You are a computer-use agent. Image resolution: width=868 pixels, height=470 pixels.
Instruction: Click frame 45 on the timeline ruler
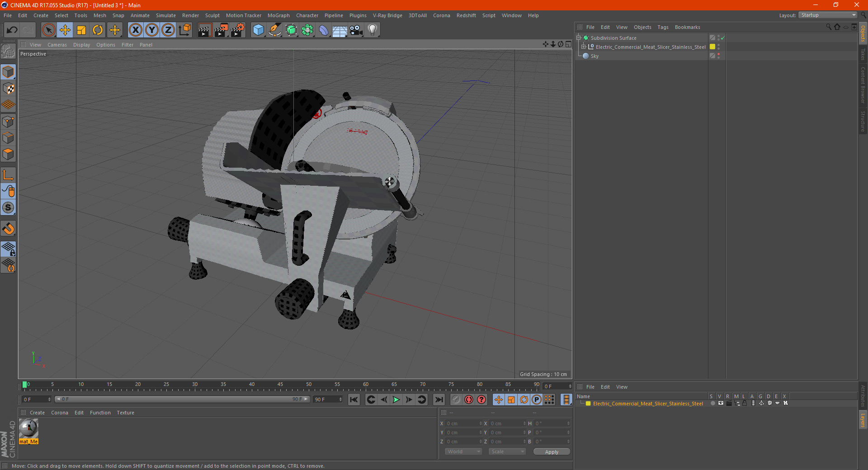[x=280, y=385]
